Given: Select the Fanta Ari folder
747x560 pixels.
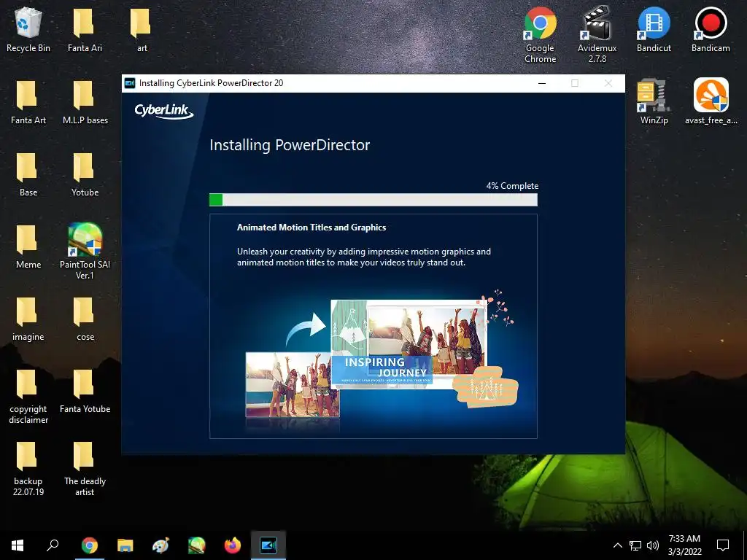Looking at the screenshot, I should pos(85,29).
